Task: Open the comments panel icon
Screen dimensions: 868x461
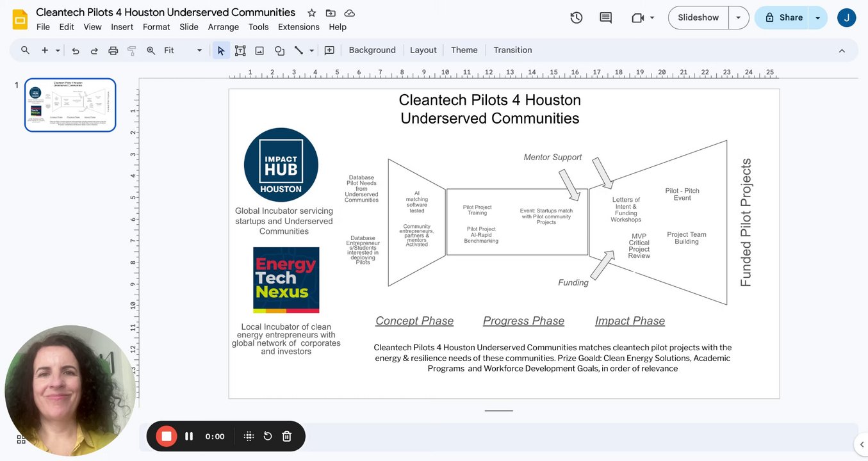Action: [605, 18]
